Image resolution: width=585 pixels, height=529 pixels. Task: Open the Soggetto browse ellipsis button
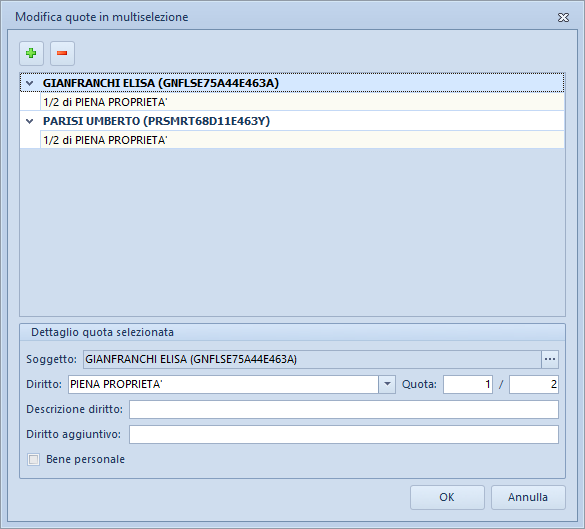pyautogui.click(x=550, y=359)
